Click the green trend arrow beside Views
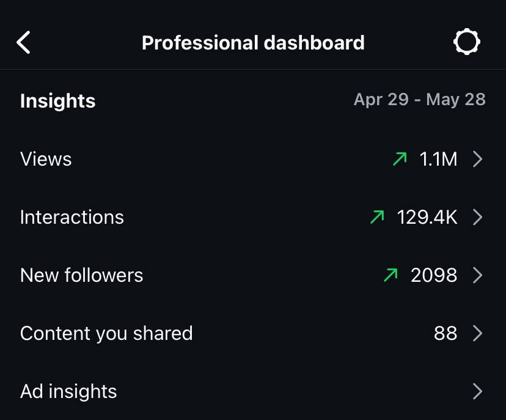 coord(400,160)
